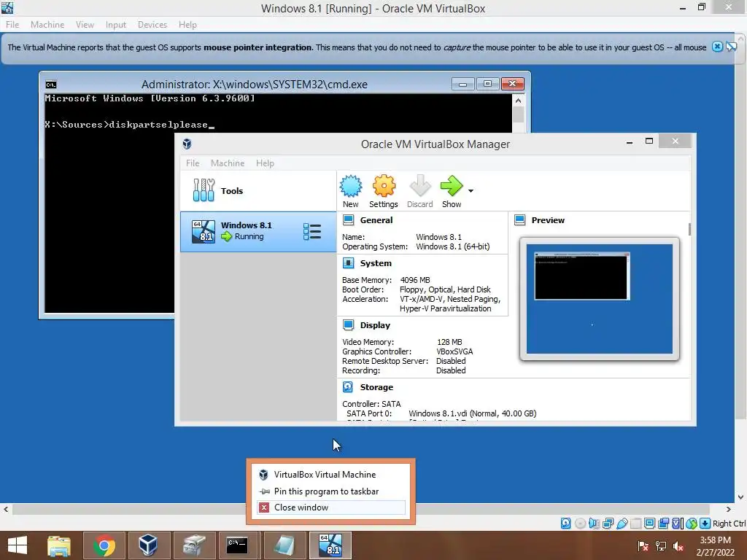Screen dimensions: 747x560
Task: Choose VirtualBox Virtual Machine in jump list
Action: click(330, 474)
